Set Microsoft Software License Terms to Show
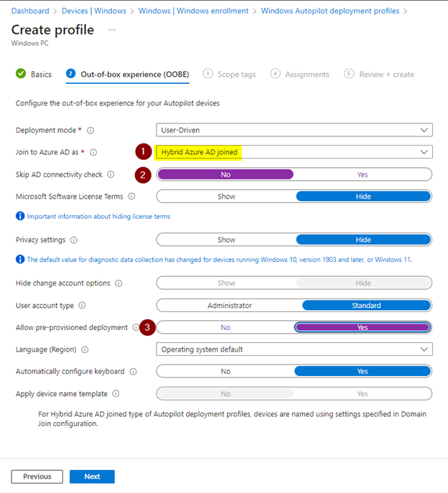The width and height of the screenshot is (448, 493). click(226, 196)
